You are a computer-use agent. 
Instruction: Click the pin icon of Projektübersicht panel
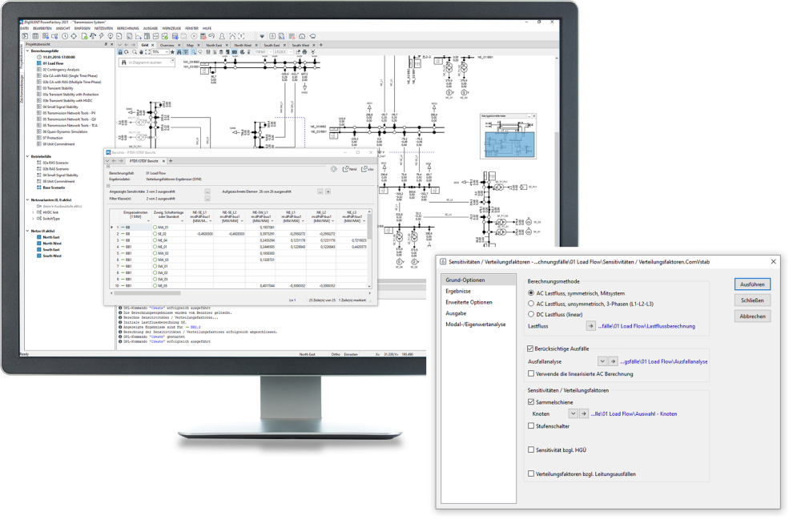tap(106, 44)
